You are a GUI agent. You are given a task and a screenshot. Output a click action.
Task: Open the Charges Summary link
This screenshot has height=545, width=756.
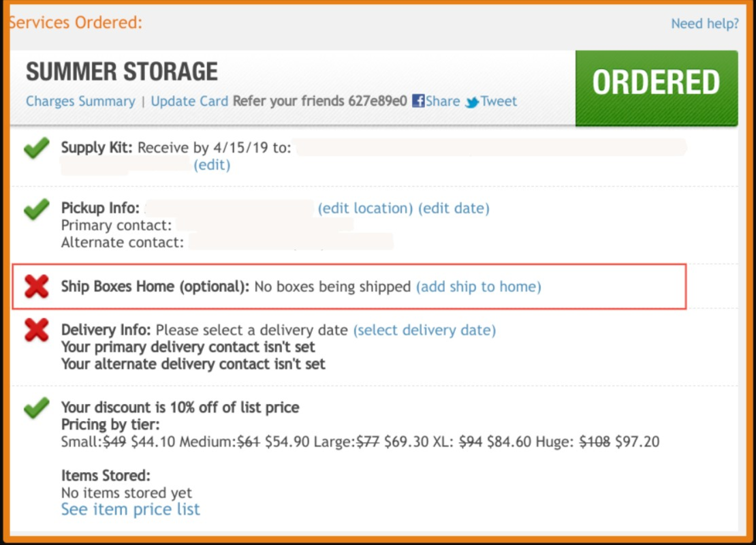[x=80, y=102]
